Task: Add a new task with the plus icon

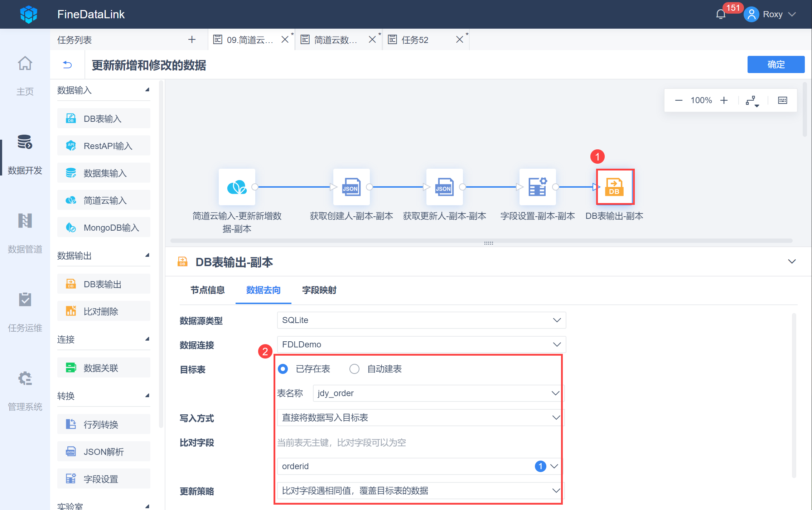Action: click(192, 39)
